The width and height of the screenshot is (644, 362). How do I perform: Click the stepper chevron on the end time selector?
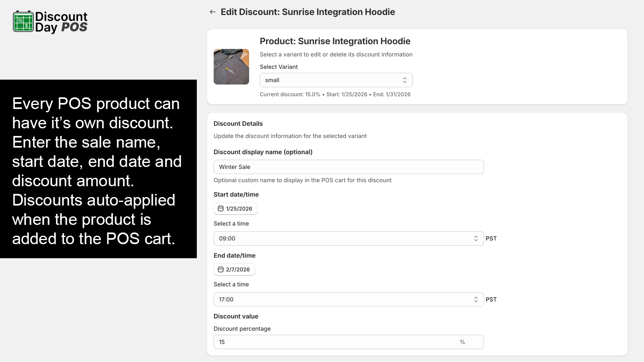click(476, 299)
